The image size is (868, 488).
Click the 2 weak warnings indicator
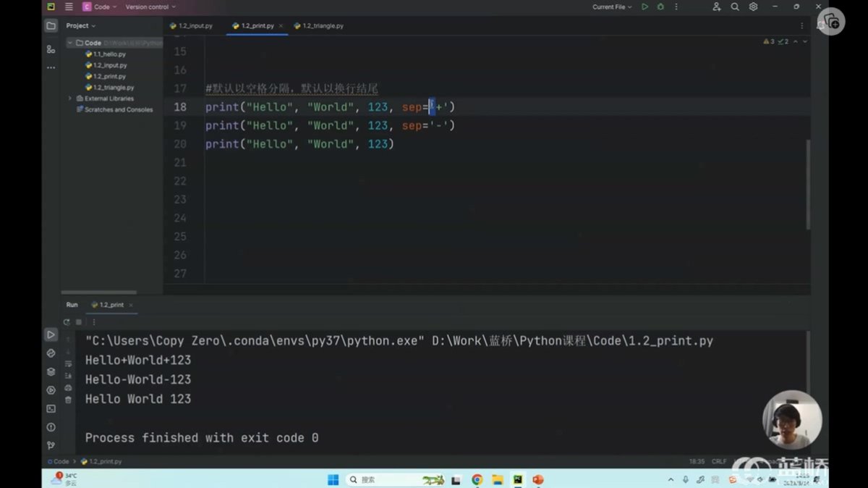(x=783, y=41)
